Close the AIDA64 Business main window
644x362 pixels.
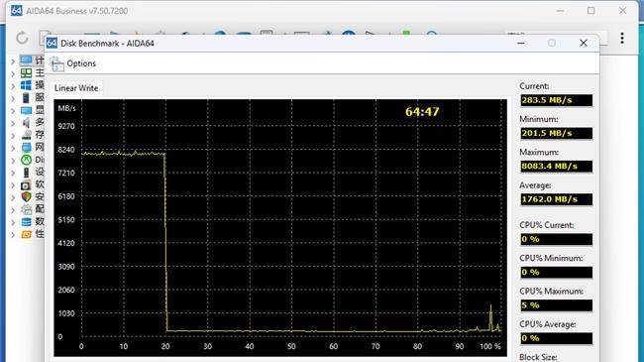[622, 11]
